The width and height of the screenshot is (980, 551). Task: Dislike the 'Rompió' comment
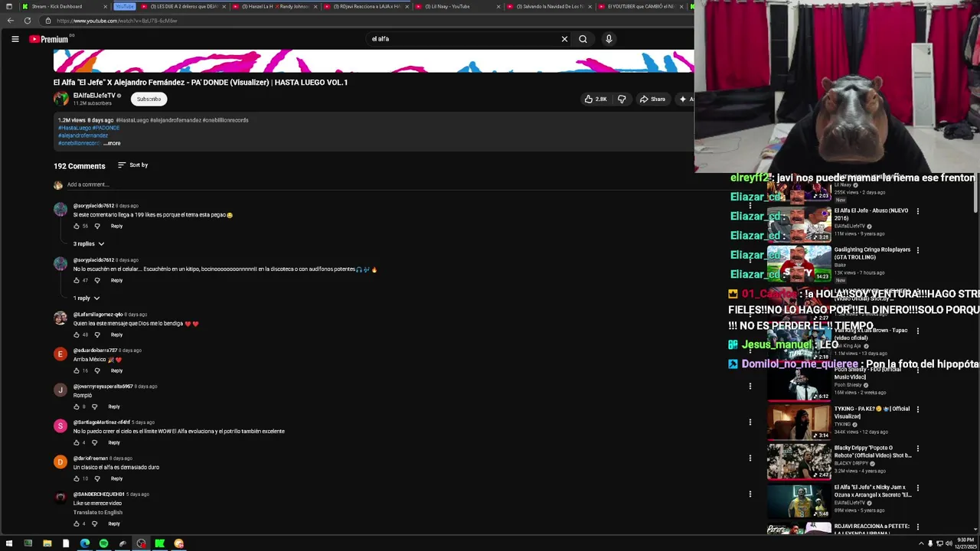click(x=94, y=407)
